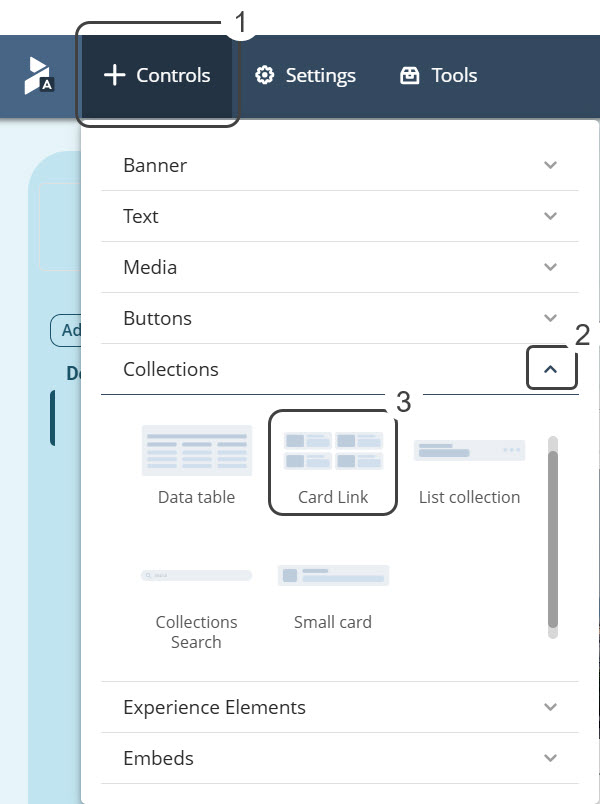This screenshot has width=604, height=804.
Task: Select the Collections Search control icon
Action: coord(196,576)
